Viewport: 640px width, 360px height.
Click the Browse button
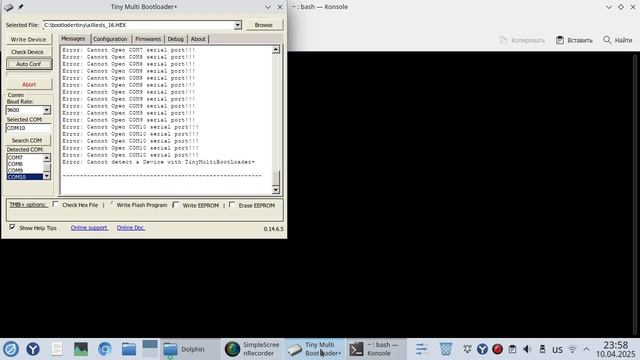tap(264, 25)
